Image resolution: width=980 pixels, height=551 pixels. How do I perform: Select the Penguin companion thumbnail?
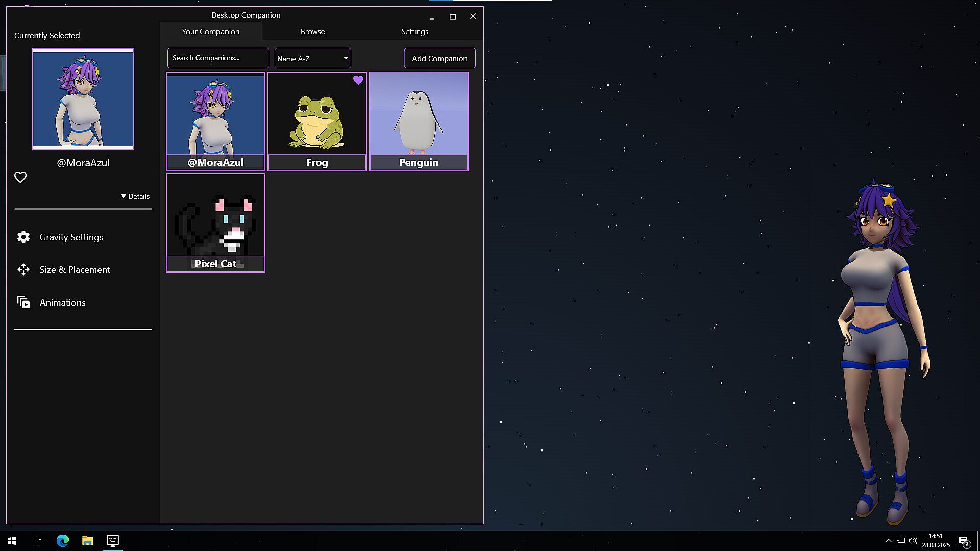pos(419,115)
